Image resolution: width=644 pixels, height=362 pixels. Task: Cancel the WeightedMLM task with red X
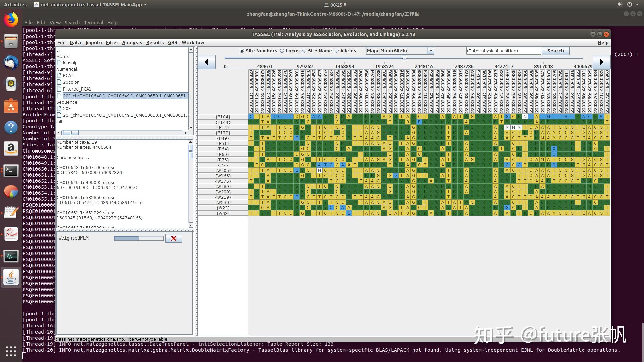click(x=173, y=238)
